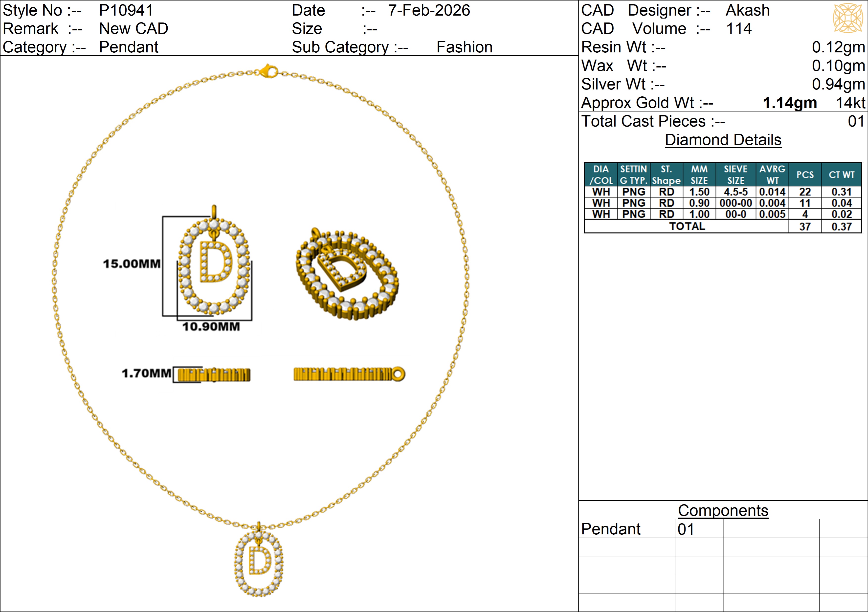Click the gold logo emblem top right

(848, 18)
